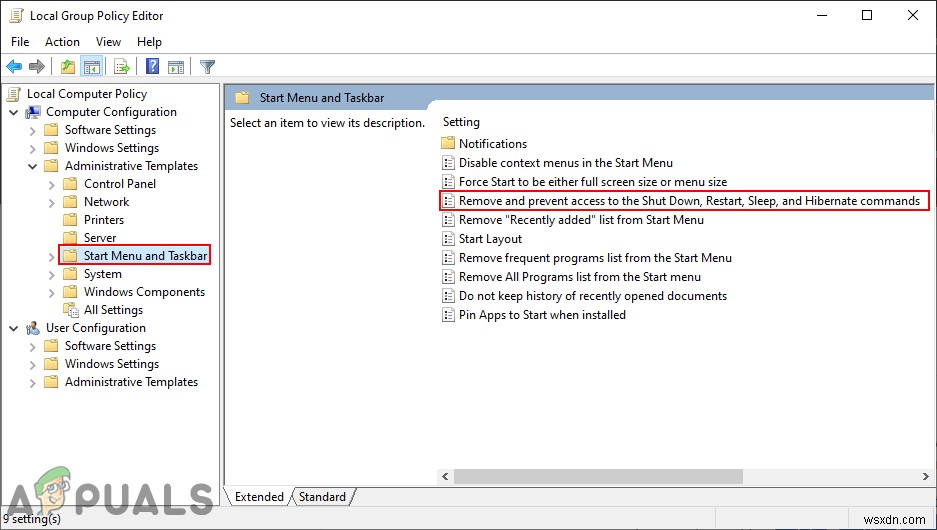This screenshot has width=937, height=530.
Task: Expand Windows Settings under Computer Configuration
Action: 33,148
